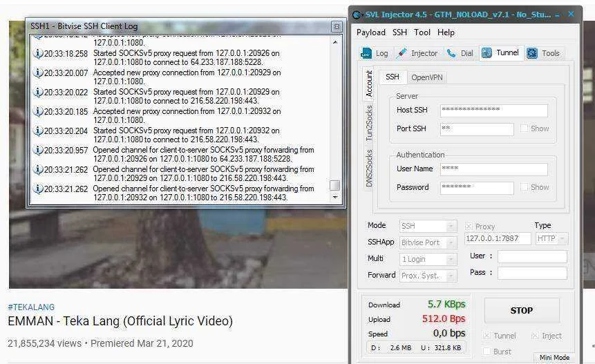The image size is (595, 364).
Task: Open the Log tab icon
Action: tap(366, 53)
